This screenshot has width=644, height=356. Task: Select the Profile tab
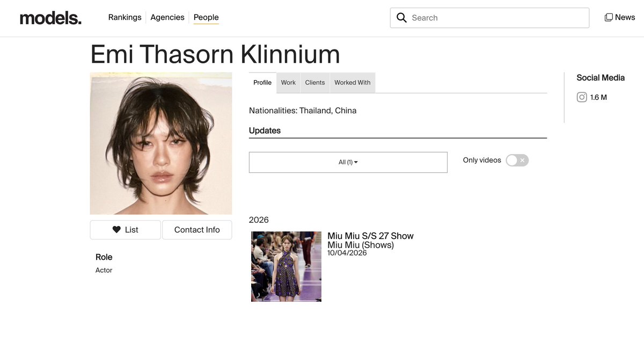click(x=262, y=83)
